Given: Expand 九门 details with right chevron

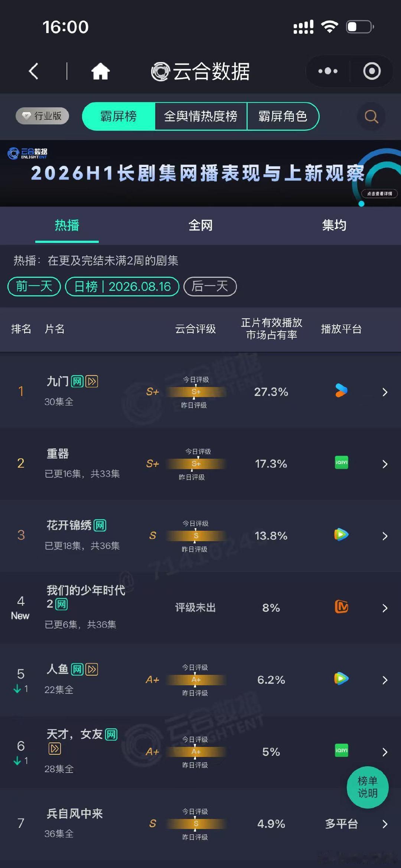Looking at the screenshot, I should [385, 392].
